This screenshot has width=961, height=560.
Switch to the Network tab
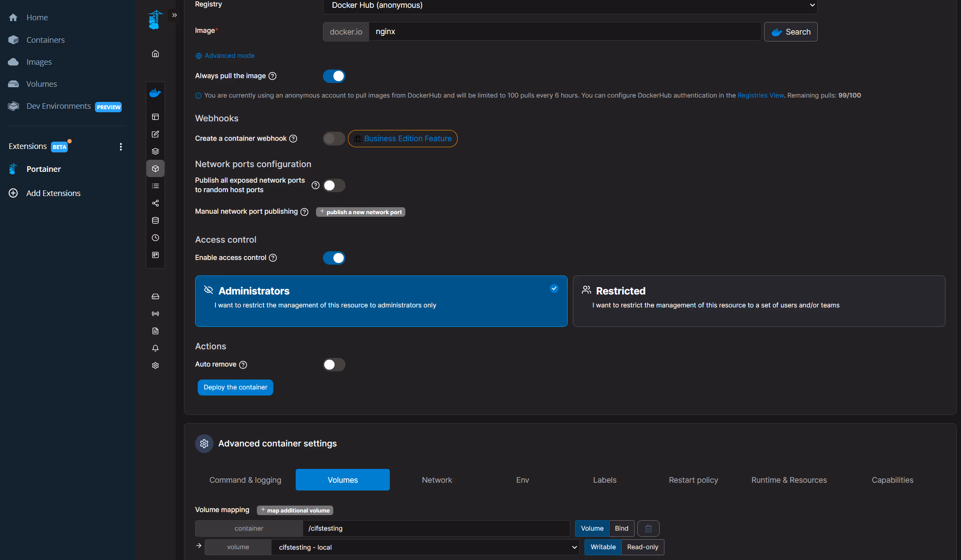point(437,480)
